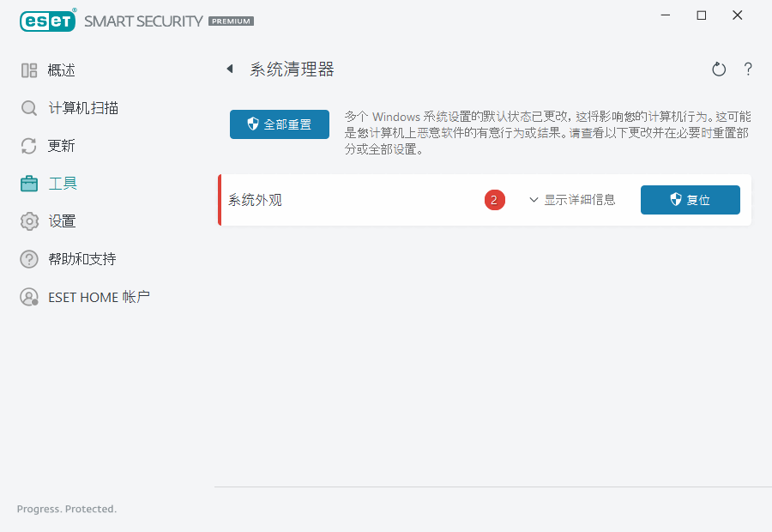The height and width of the screenshot is (532, 772).
Task: Open the 更新 update section
Action: coord(51,145)
